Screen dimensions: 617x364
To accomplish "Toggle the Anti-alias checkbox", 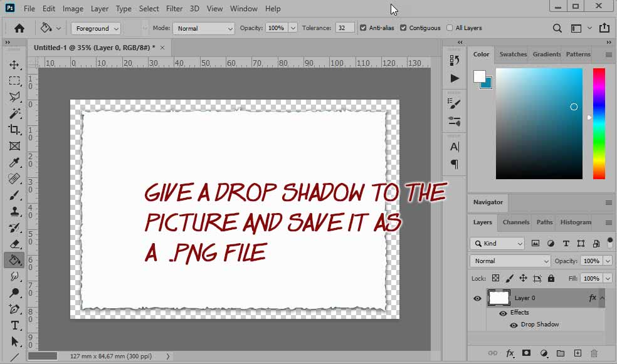I will coord(363,28).
